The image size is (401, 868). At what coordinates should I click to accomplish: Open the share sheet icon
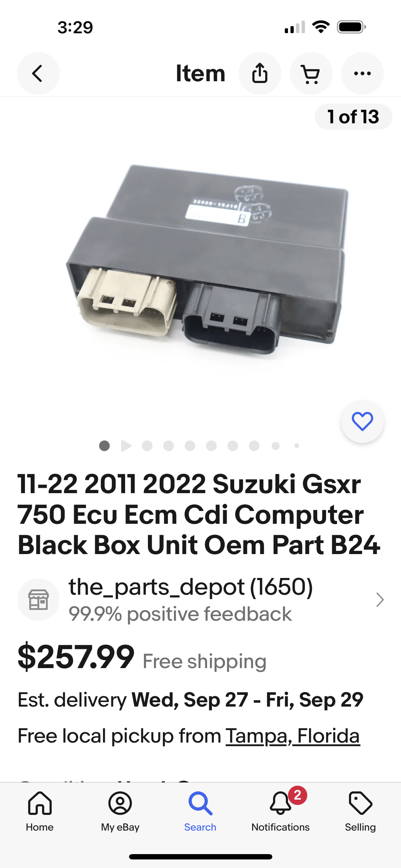[x=260, y=73]
